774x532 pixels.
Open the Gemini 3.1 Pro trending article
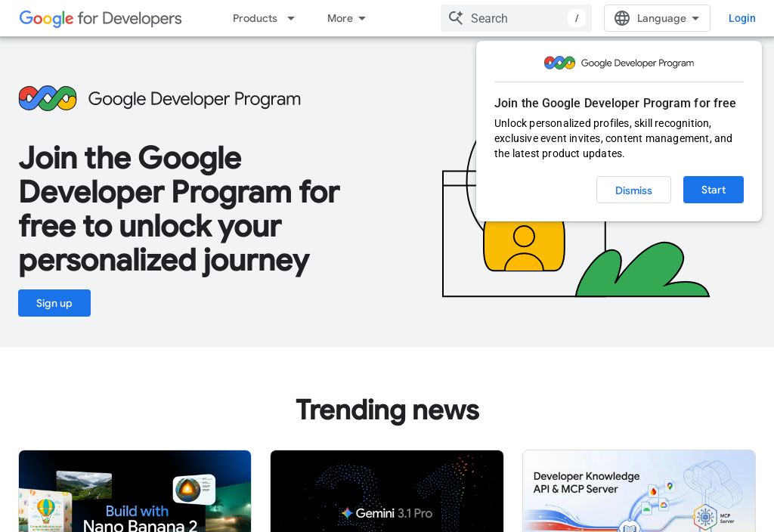pos(387,491)
